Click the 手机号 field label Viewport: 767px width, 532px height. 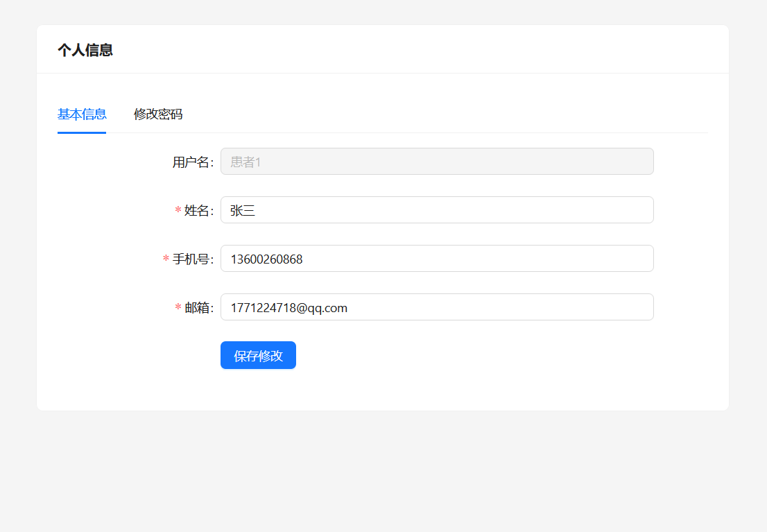(192, 259)
